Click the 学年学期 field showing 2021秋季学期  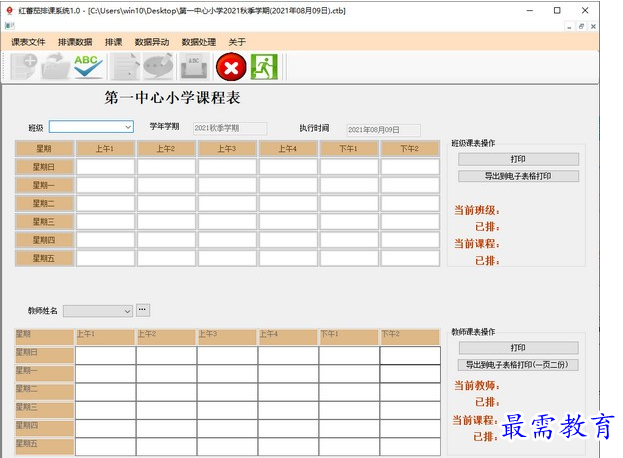click(x=230, y=128)
